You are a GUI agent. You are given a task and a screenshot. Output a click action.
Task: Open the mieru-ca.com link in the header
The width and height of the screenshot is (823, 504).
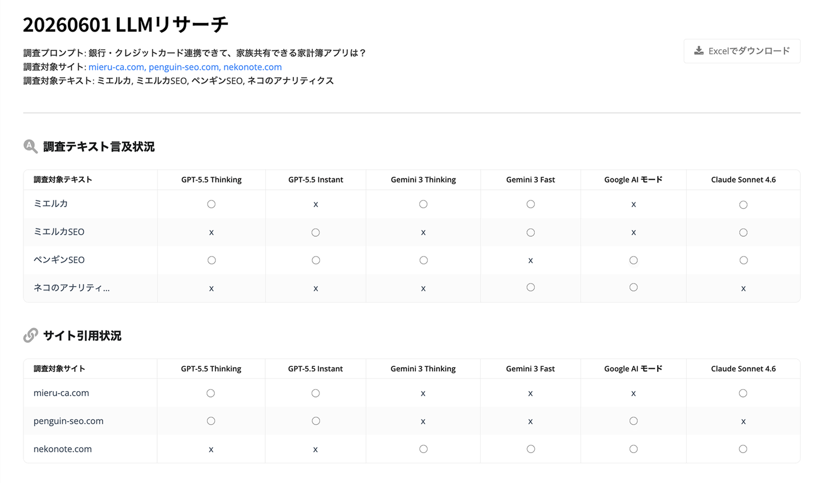[x=116, y=67]
